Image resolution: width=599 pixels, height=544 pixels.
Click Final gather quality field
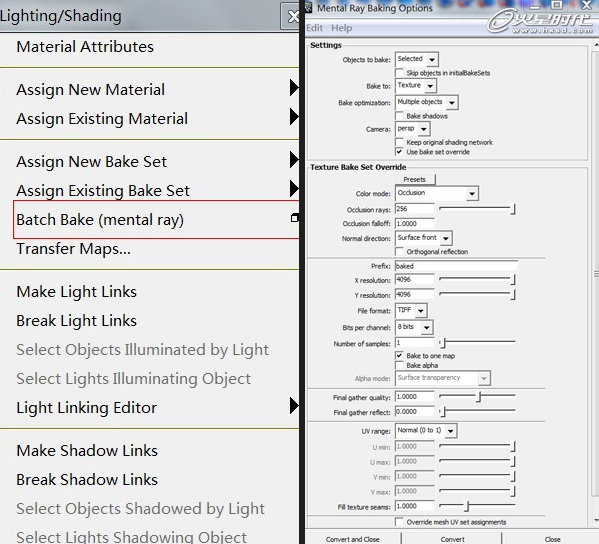(415, 397)
